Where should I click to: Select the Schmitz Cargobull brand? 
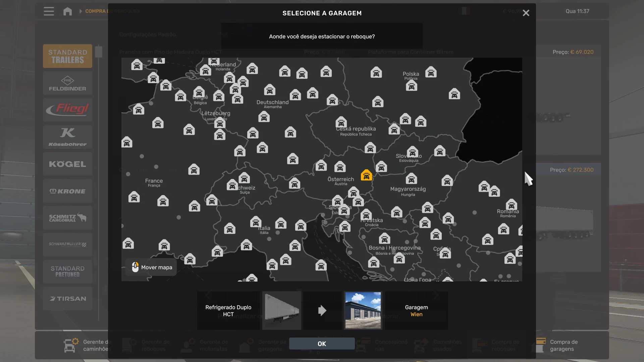67,218
